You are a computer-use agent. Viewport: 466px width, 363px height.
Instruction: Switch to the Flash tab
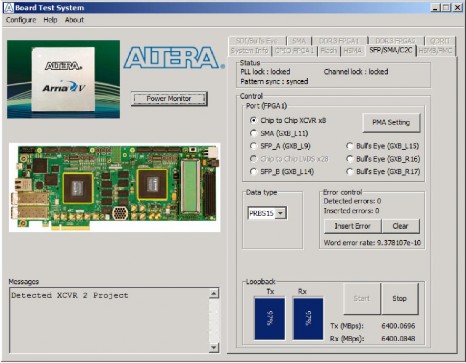pos(329,51)
